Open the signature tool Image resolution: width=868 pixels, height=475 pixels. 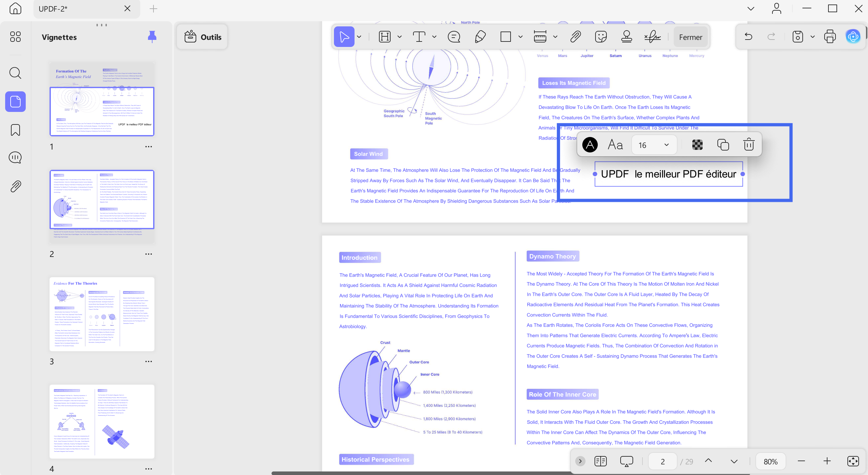[652, 37]
